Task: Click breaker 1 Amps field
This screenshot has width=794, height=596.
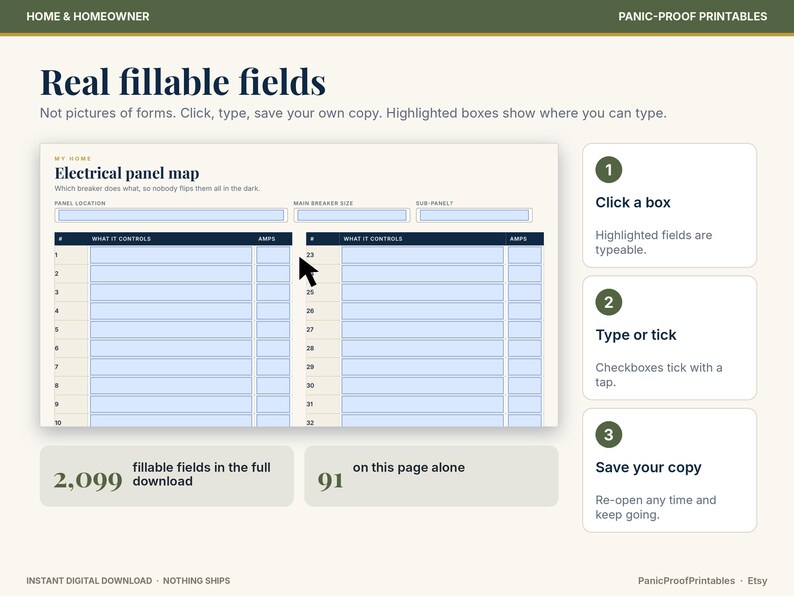Action: pyautogui.click(x=273, y=255)
